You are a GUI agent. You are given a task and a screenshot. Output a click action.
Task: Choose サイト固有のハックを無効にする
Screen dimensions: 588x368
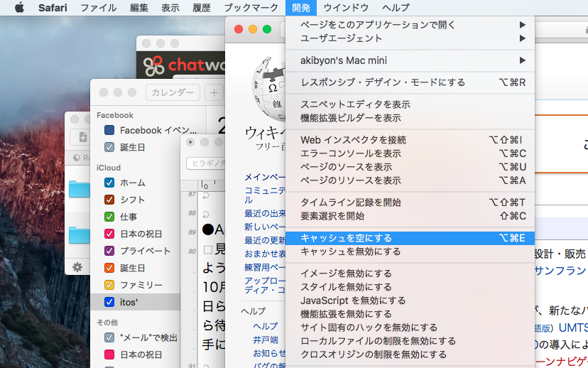tap(410, 328)
